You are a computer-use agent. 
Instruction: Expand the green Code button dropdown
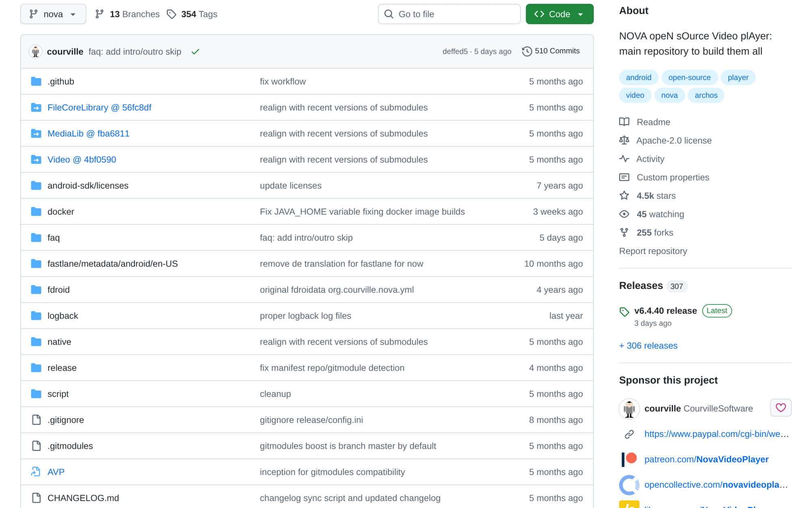559,14
